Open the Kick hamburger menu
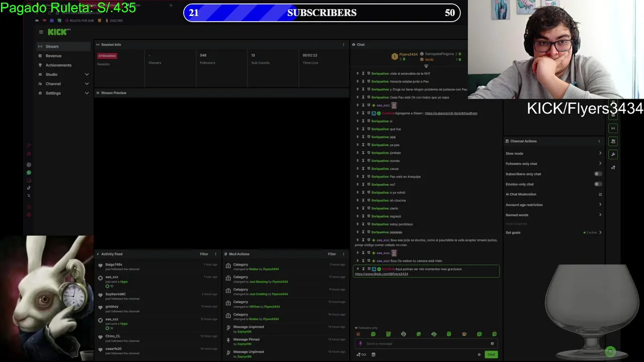This screenshot has height=362, width=644. [41, 32]
